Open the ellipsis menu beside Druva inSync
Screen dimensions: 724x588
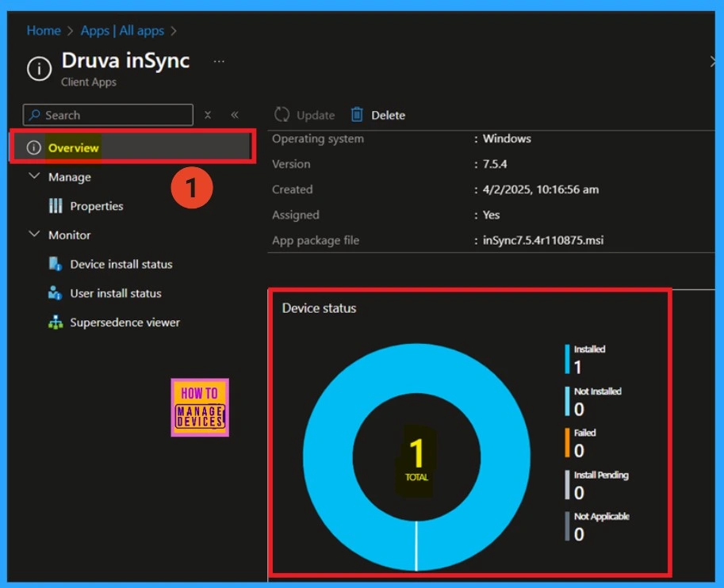(x=219, y=61)
